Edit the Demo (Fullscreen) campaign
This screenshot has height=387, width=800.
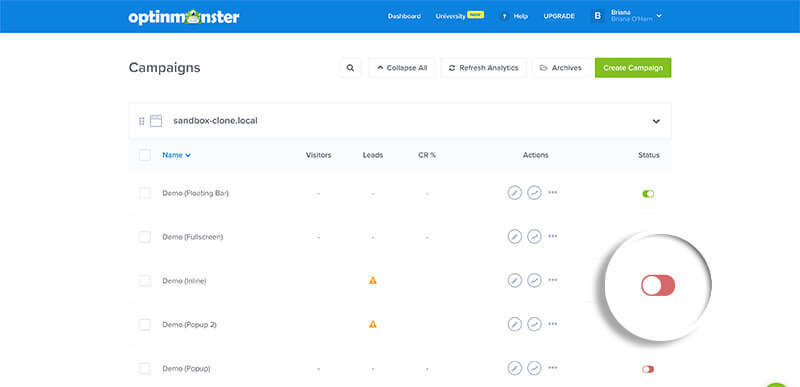[x=515, y=237]
